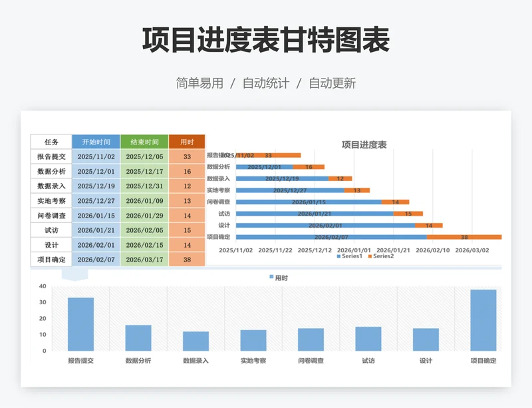Viewport: 532px width, 408px height.
Task: Click the 问卷调查 column in bar chart
Action: (x=311, y=339)
